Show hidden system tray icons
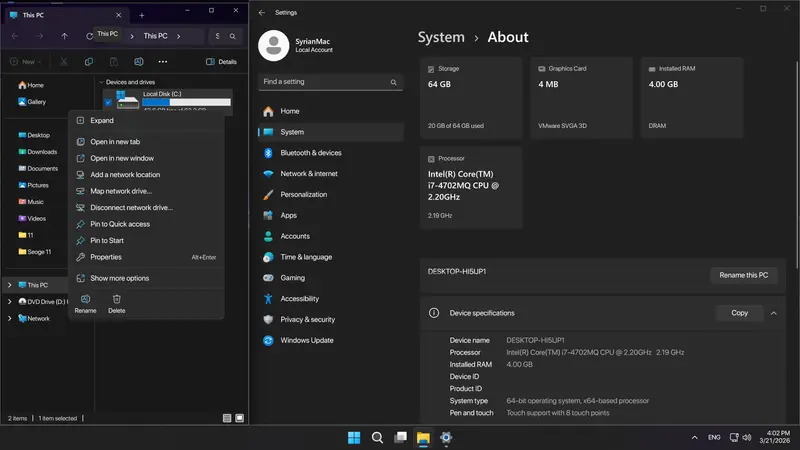Viewport: 800px width, 450px height. pos(694,438)
